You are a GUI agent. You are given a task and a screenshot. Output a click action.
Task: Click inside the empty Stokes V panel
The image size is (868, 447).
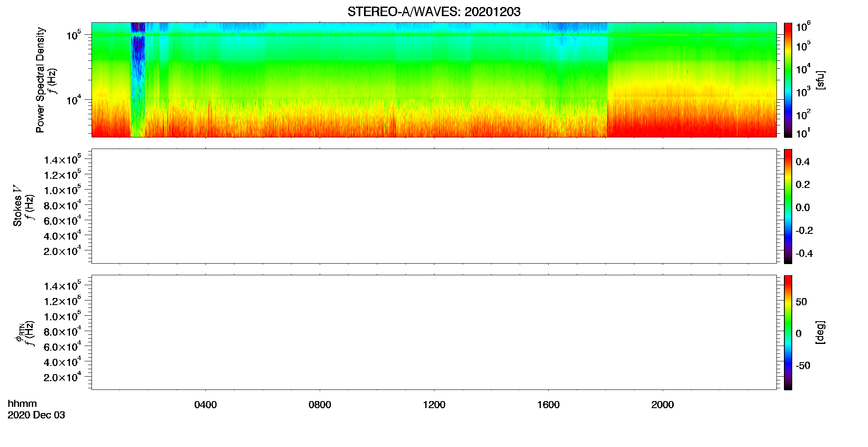point(434,206)
